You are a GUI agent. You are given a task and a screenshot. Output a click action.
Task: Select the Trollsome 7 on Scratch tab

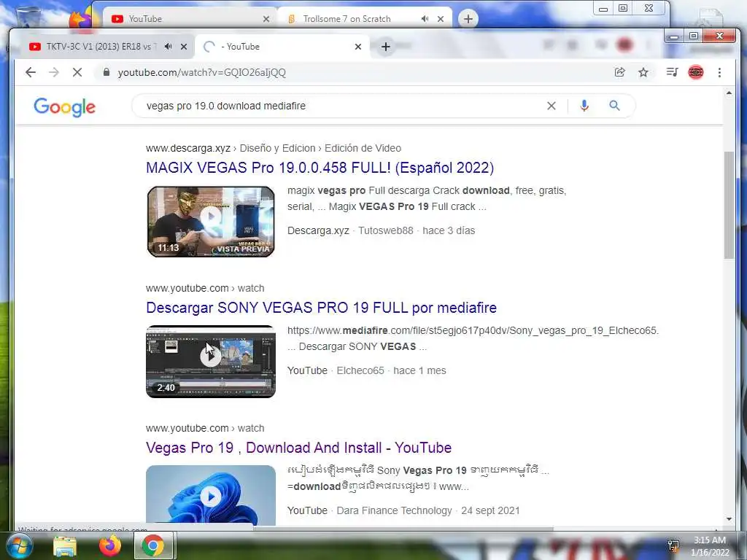tap(365, 18)
